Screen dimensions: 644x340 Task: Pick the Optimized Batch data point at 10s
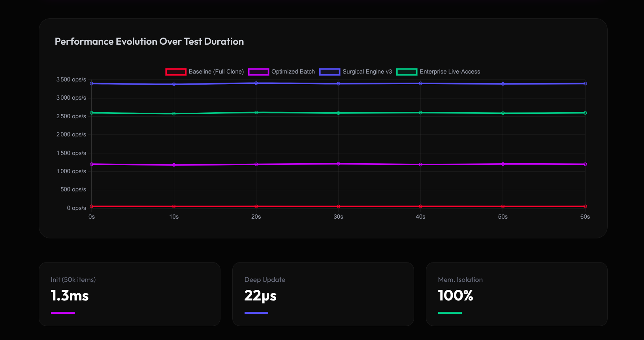(174, 165)
